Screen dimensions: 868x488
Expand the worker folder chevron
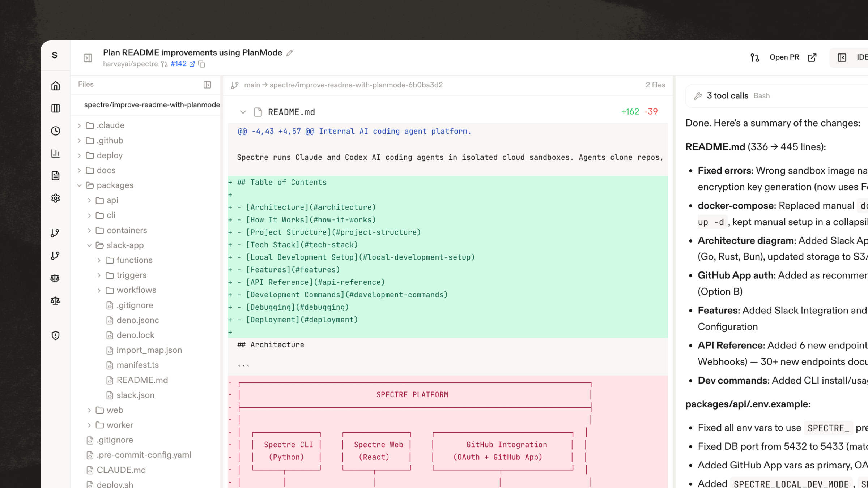coord(89,425)
